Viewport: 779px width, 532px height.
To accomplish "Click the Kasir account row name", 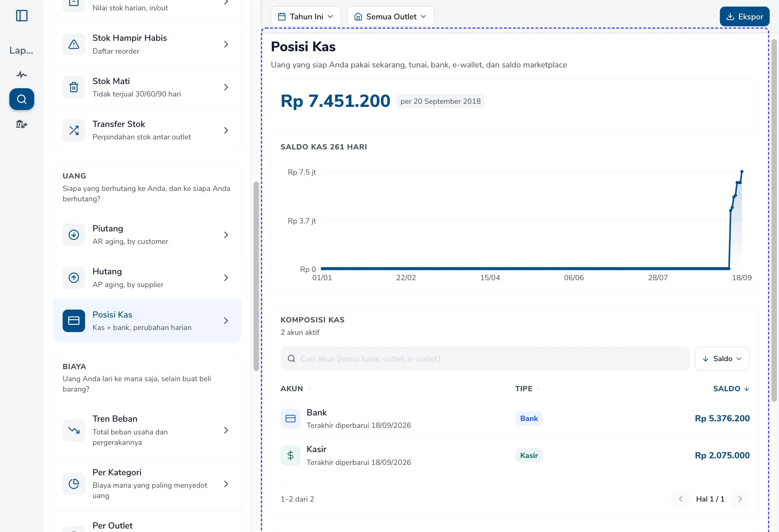I will (x=317, y=449).
